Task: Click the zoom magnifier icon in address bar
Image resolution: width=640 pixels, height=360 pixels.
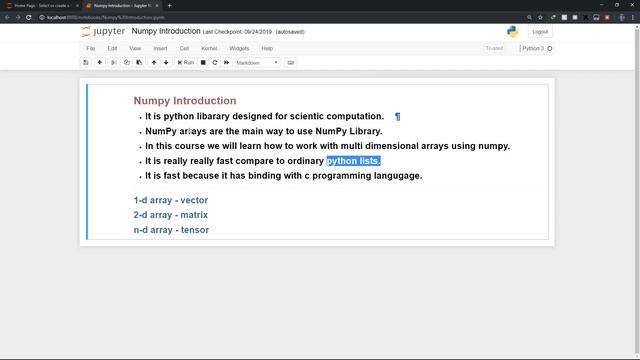Action: (529, 18)
